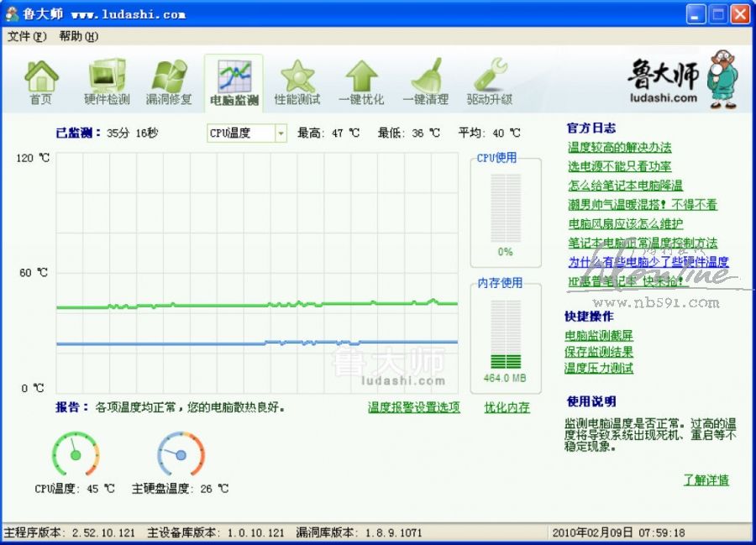
Task: Open the 文件 menu
Action: click(x=27, y=37)
